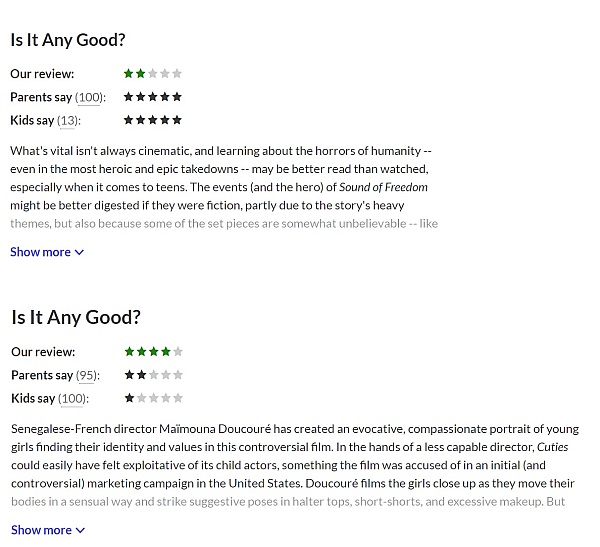Screen dimensions: 600x547
Task: Click the one-star Kids say (100) rating
Action: (x=154, y=398)
